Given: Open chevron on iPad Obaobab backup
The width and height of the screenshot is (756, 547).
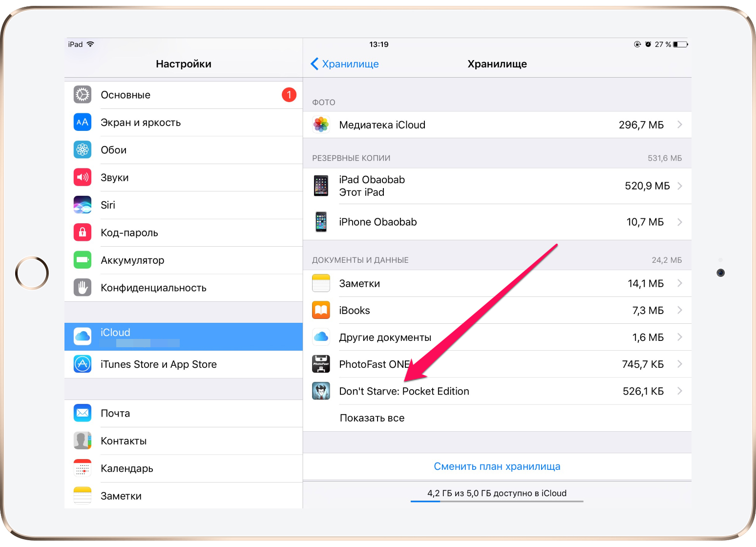Looking at the screenshot, I should (680, 186).
